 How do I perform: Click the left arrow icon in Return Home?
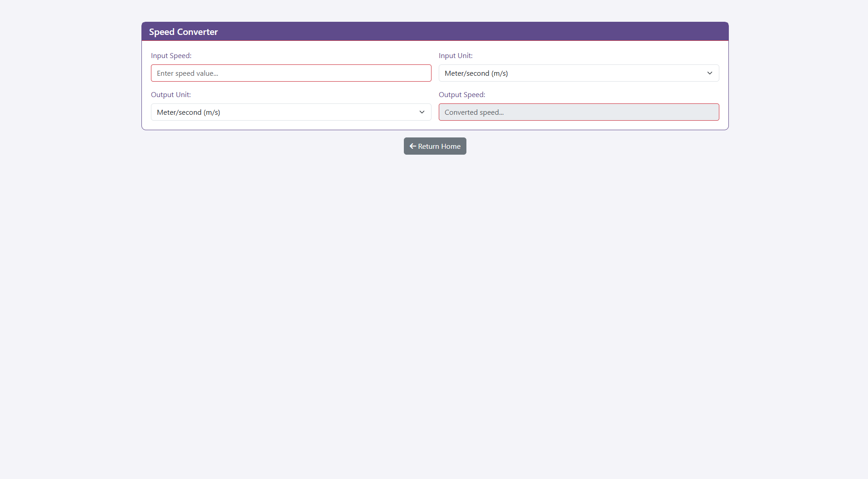point(412,146)
